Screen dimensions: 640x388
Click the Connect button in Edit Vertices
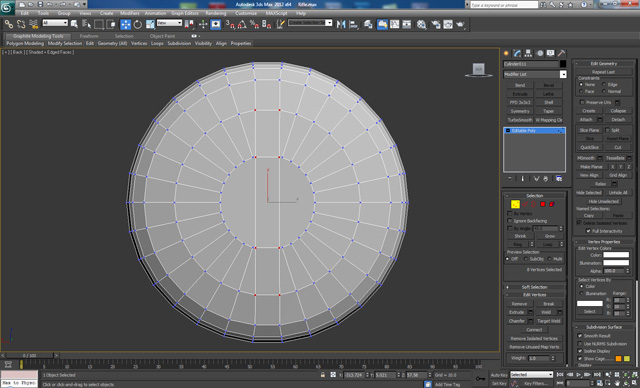click(534, 330)
